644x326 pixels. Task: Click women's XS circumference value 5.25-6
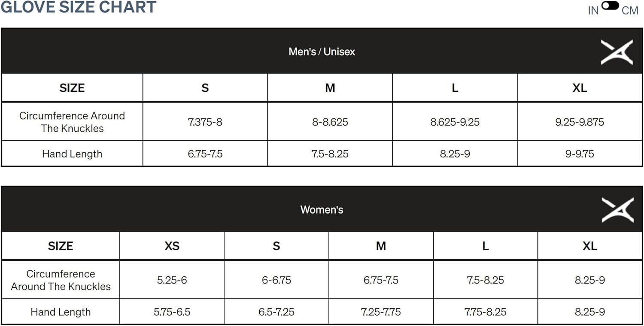point(172,280)
